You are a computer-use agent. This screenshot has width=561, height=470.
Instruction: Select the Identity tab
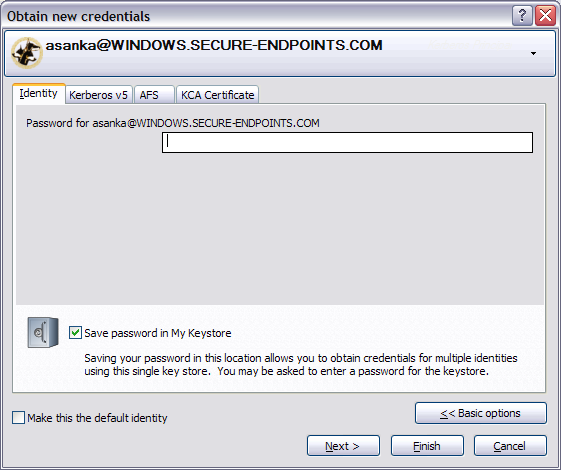coord(39,94)
